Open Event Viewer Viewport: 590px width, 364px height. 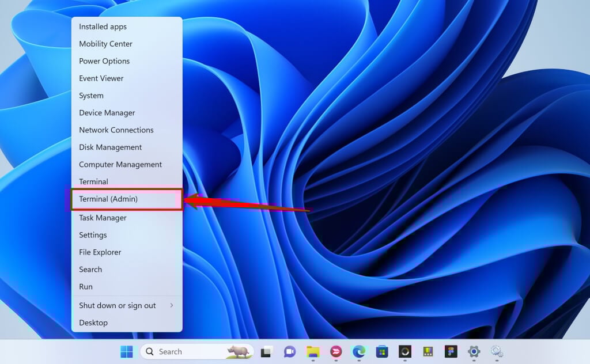pos(127,78)
